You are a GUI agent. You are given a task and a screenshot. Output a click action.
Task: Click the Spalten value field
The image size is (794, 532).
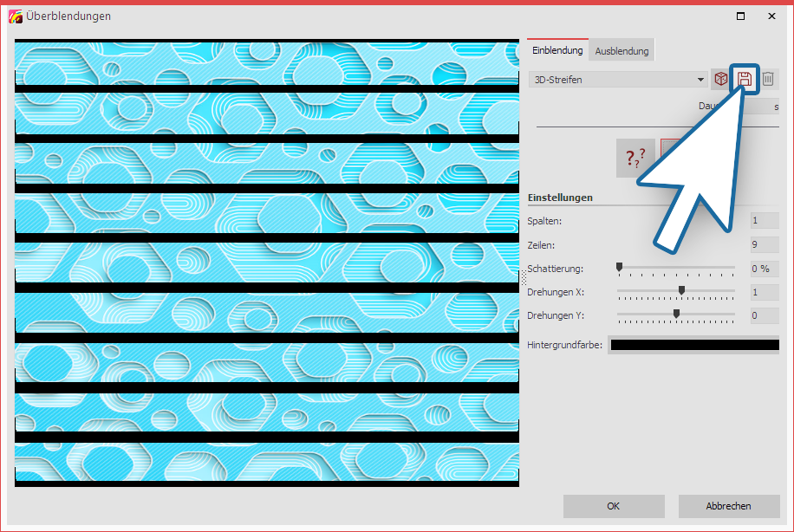[765, 221]
